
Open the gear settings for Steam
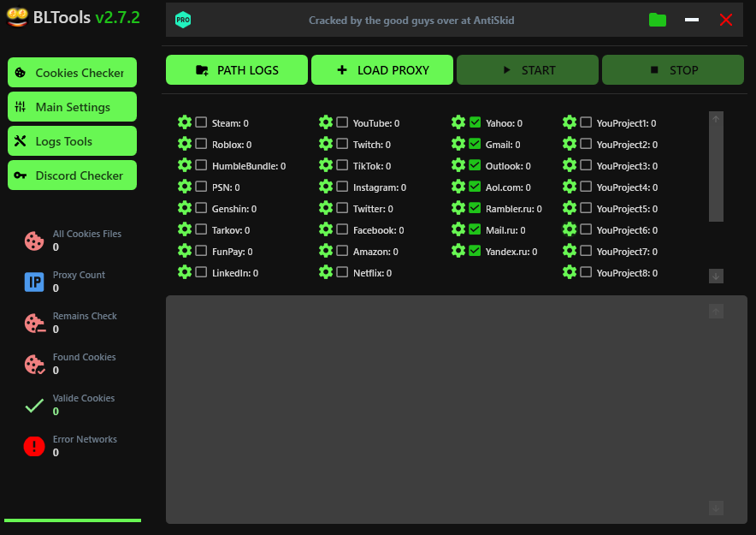tap(185, 122)
